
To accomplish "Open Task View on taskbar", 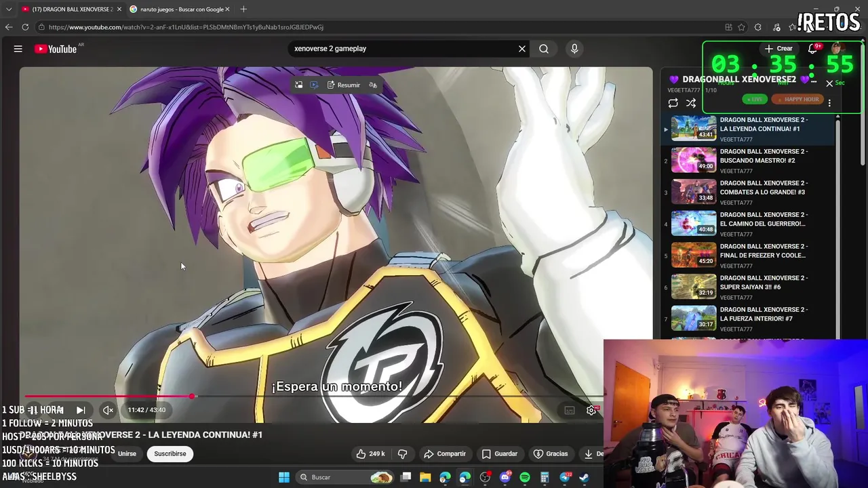I will 406,477.
